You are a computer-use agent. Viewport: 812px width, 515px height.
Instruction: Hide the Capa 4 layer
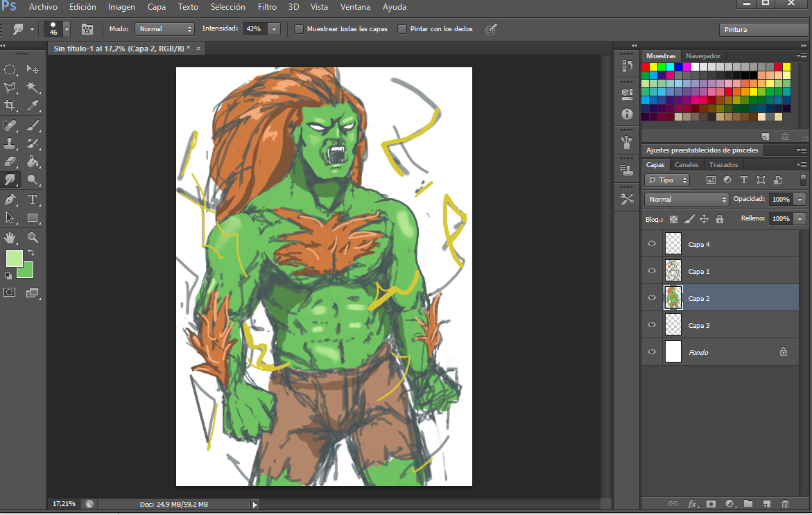pos(652,244)
